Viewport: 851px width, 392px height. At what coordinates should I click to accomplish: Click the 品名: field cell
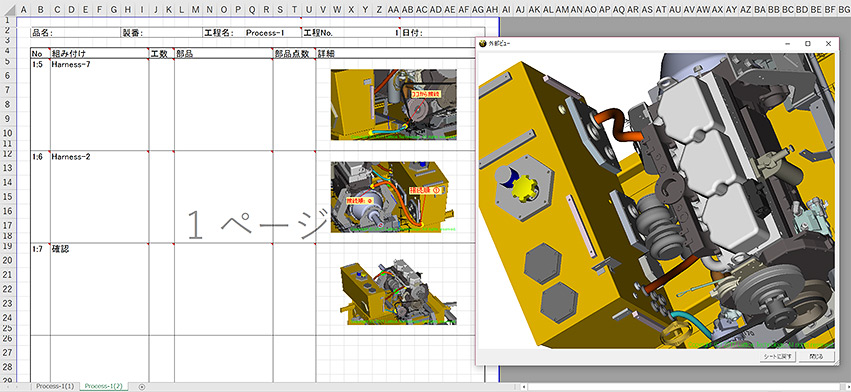(75, 33)
